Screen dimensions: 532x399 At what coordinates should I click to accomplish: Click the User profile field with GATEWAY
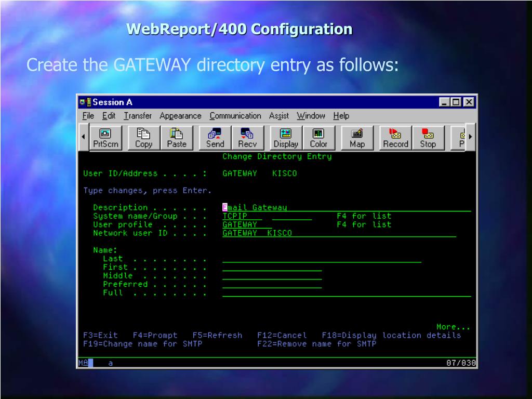coord(247,224)
